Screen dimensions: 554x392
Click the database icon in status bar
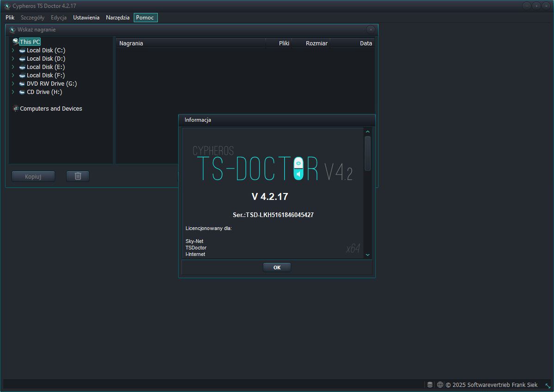point(430,385)
